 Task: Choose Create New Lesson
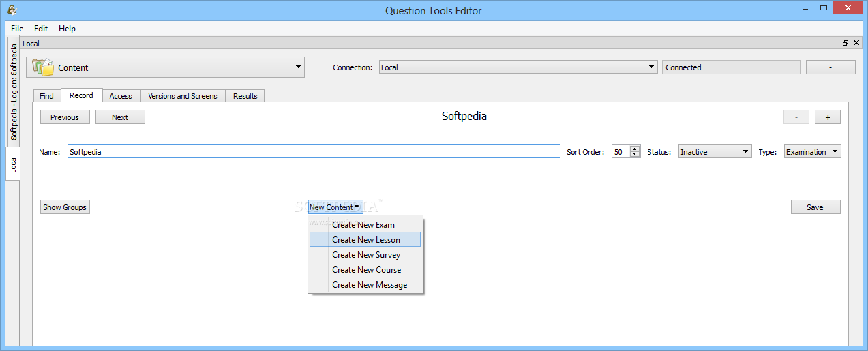click(x=365, y=240)
